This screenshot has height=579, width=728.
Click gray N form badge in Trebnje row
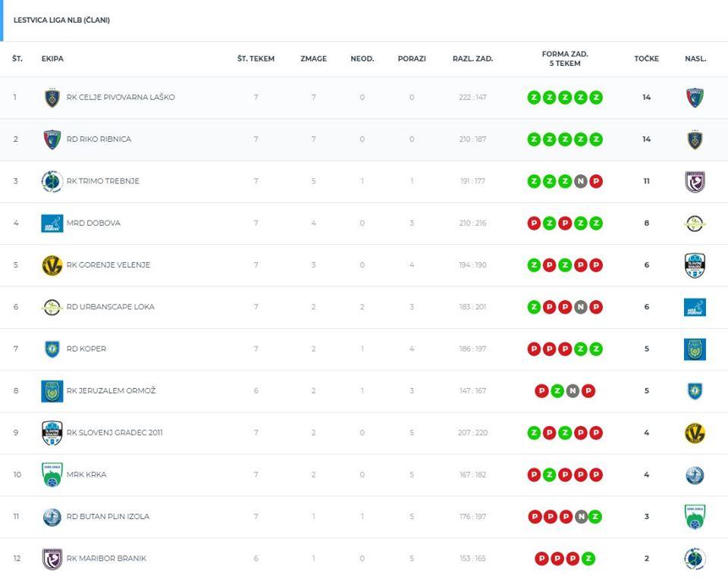[x=580, y=181]
